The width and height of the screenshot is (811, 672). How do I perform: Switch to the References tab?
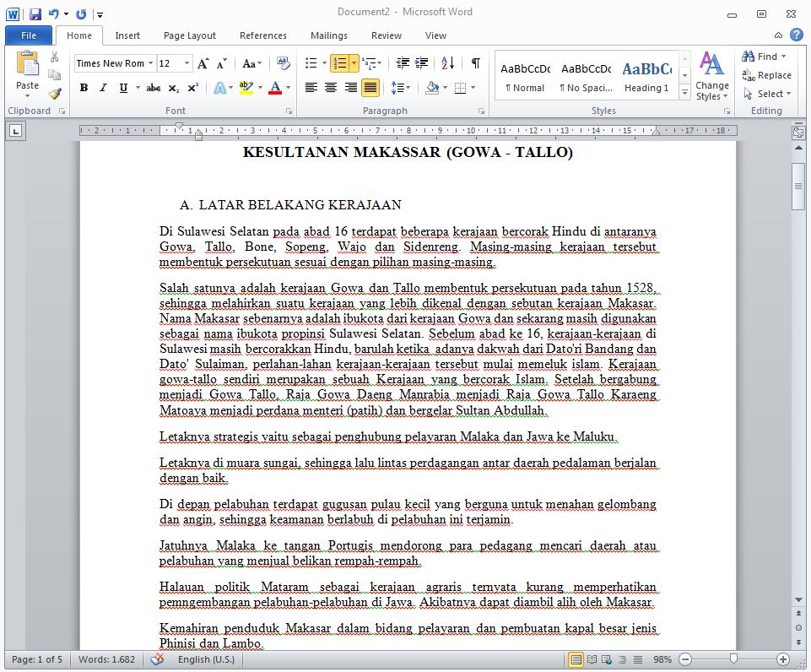click(x=263, y=35)
